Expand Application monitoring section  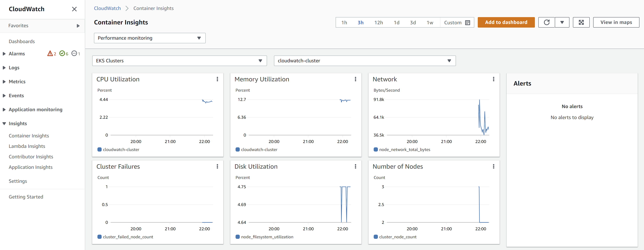[4, 110]
